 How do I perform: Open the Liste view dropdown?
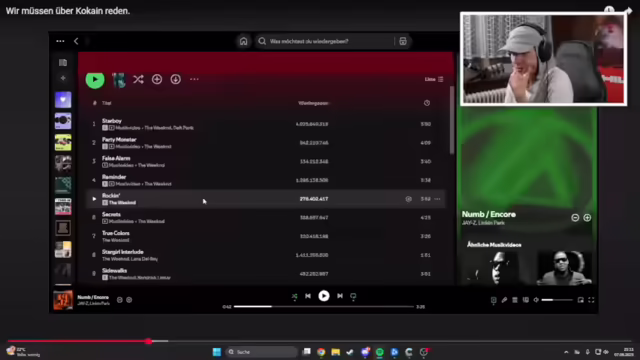[434, 79]
